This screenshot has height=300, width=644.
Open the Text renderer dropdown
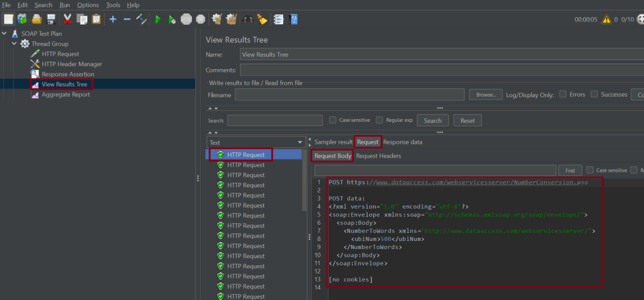coord(256,142)
